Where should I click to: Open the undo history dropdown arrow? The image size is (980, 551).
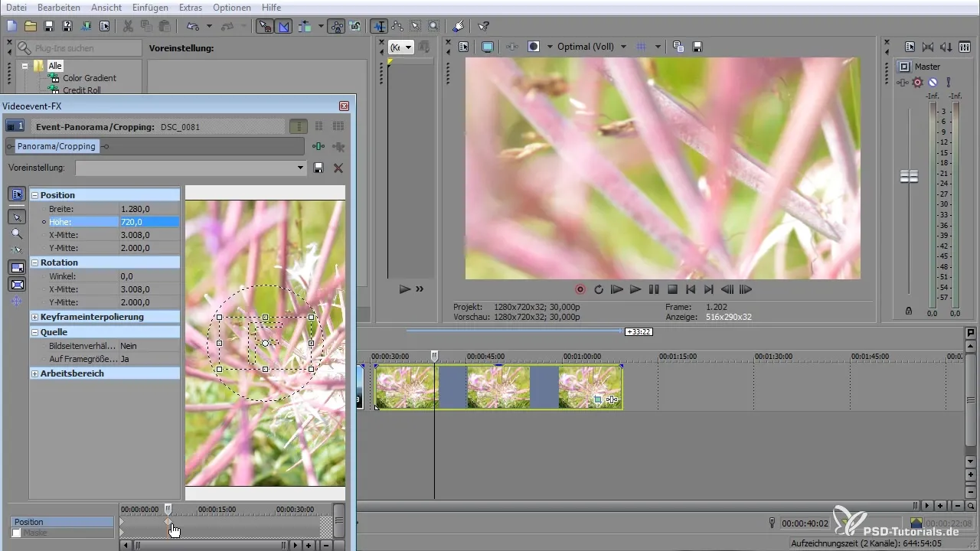coord(209,26)
